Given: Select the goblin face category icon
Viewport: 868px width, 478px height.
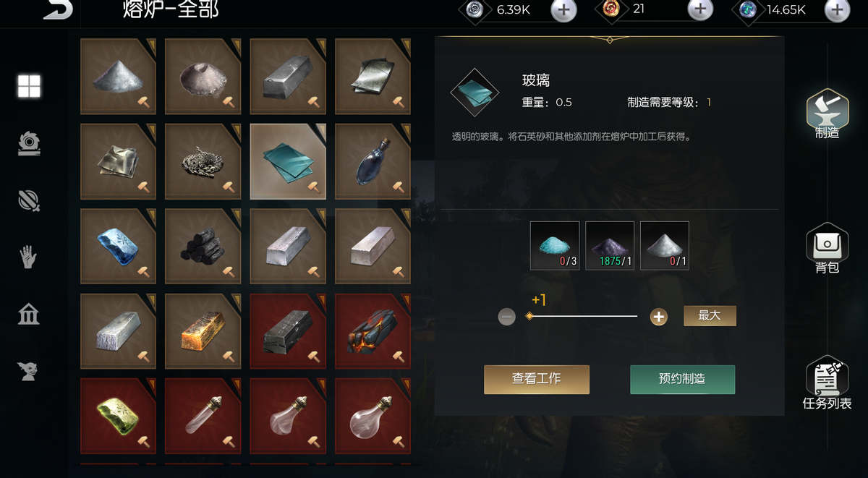Looking at the screenshot, I should pyautogui.click(x=29, y=371).
